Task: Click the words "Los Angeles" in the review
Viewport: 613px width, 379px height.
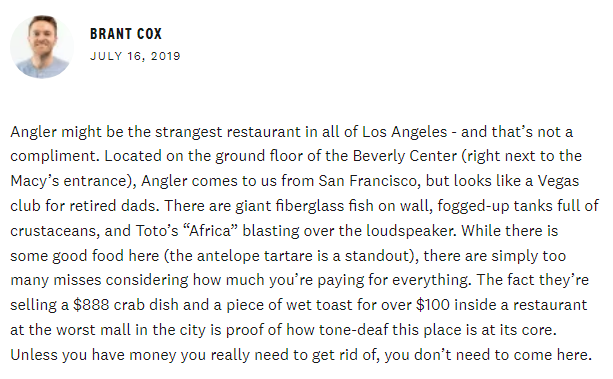Action: pyautogui.click(x=405, y=132)
